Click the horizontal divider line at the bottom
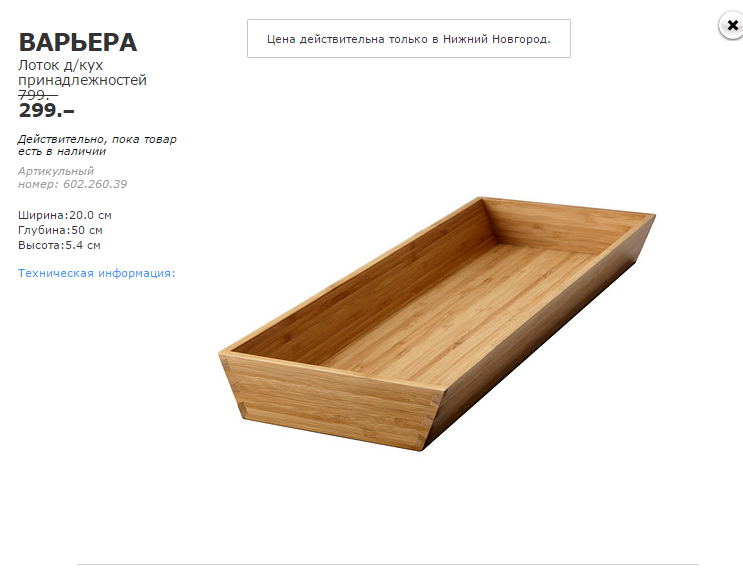The width and height of the screenshot is (743, 568). (388, 564)
